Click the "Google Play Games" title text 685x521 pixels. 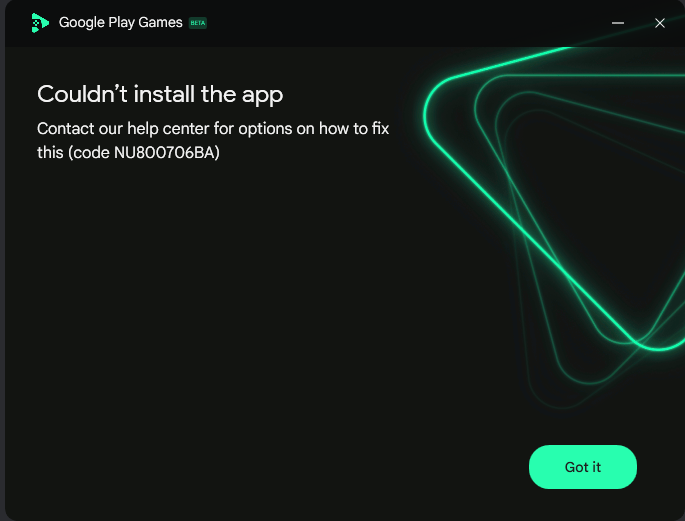(x=121, y=22)
